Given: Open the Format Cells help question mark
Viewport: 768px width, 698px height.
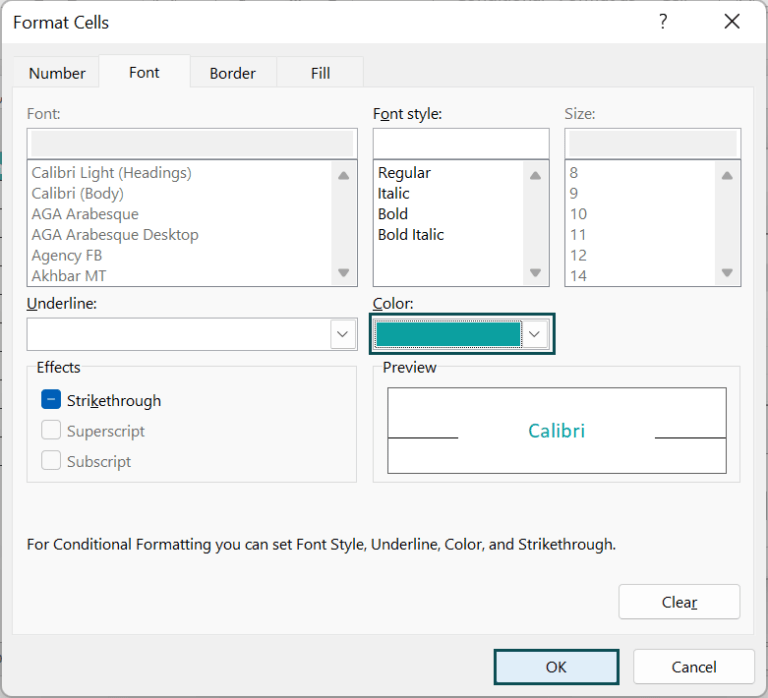Looking at the screenshot, I should (x=663, y=22).
